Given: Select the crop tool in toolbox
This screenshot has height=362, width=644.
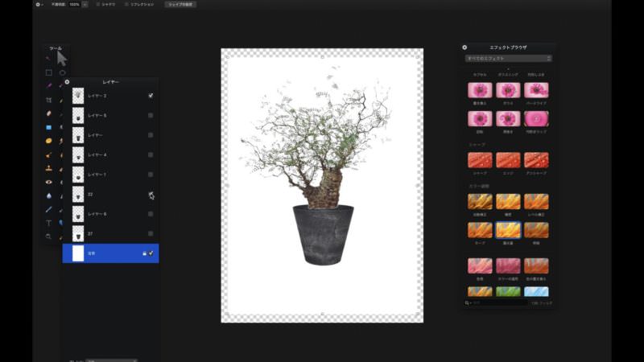Looking at the screenshot, I should (x=48, y=100).
